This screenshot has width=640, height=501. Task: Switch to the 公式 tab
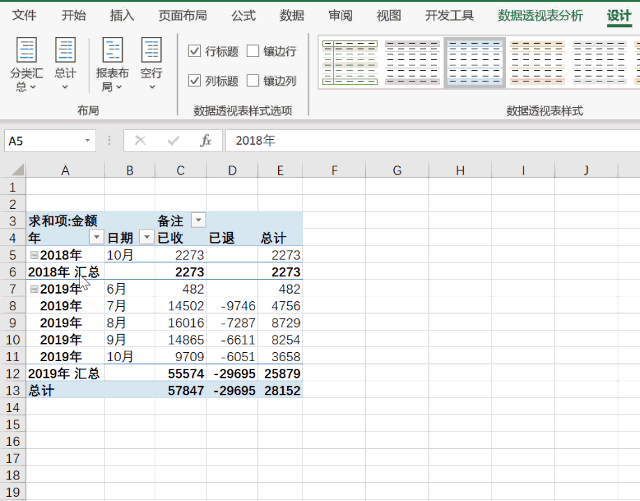pyautogui.click(x=244, y=16)
